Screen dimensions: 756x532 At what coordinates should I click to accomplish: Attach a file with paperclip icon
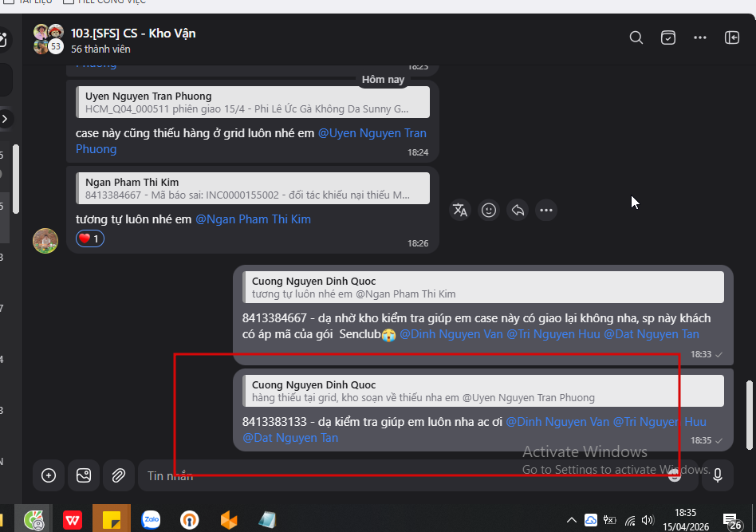(x=118, y=475)
